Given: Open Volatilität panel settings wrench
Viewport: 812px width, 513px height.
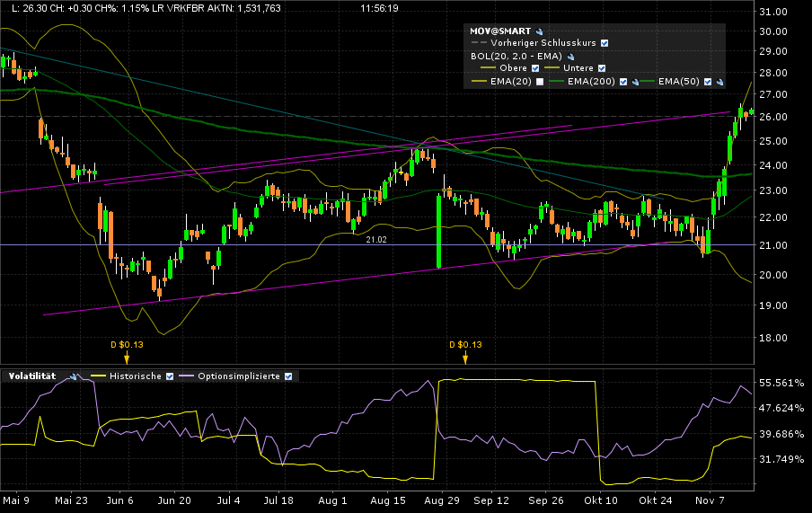Looking at the screenshot, I should coord(72,376).
